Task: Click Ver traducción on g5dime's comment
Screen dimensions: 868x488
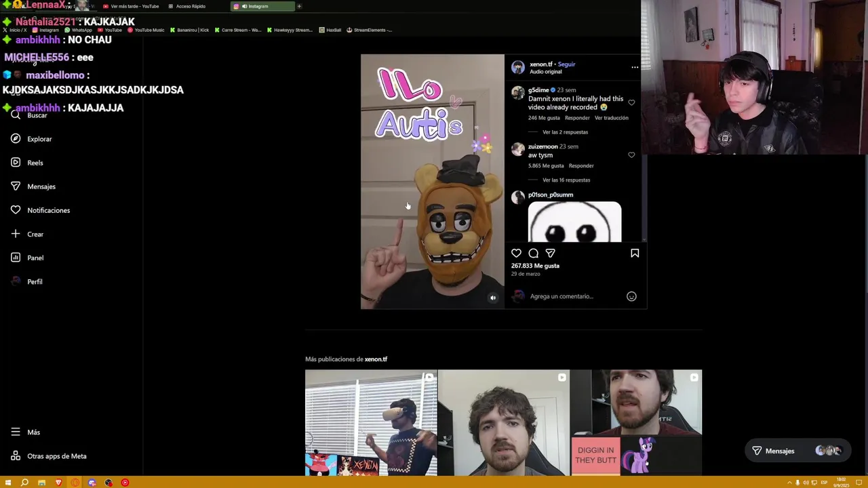Action: (612, 118)
